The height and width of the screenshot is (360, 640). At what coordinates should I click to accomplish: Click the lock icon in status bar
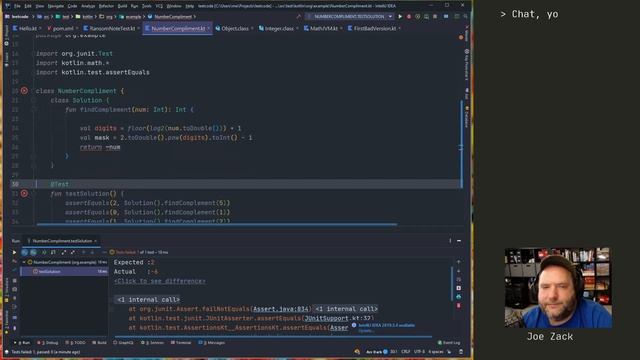click(449, 351)
